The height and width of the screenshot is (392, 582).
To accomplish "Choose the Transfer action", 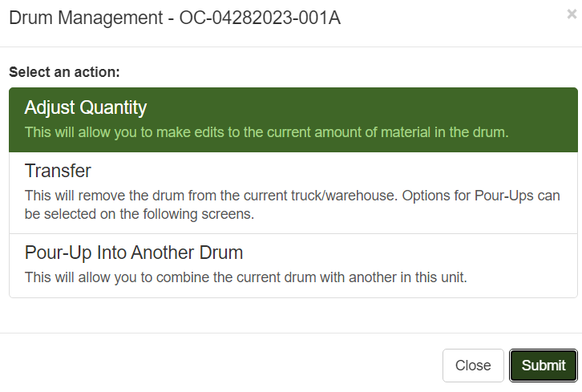I will (293, 192).
